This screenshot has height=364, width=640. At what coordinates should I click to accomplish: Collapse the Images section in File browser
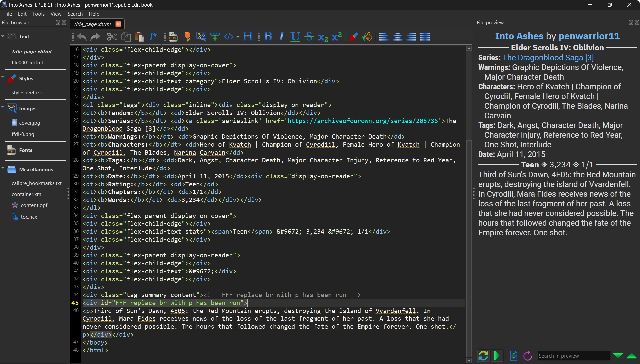click(3, 107)
